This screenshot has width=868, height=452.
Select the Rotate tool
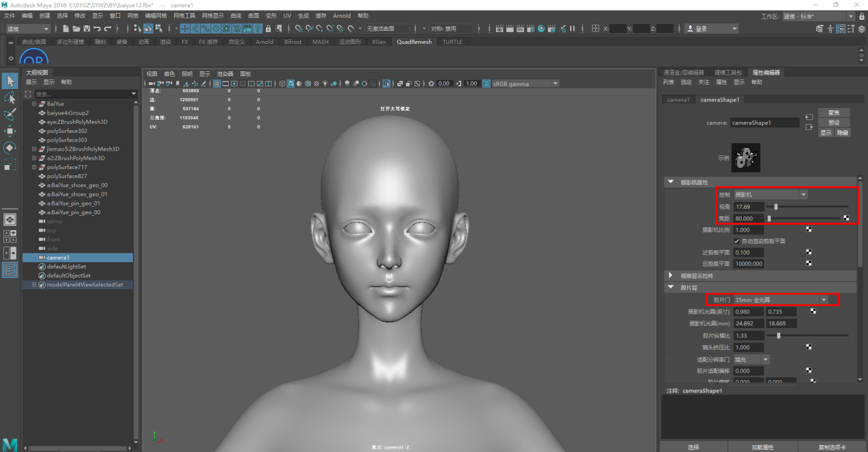[10, 148]
